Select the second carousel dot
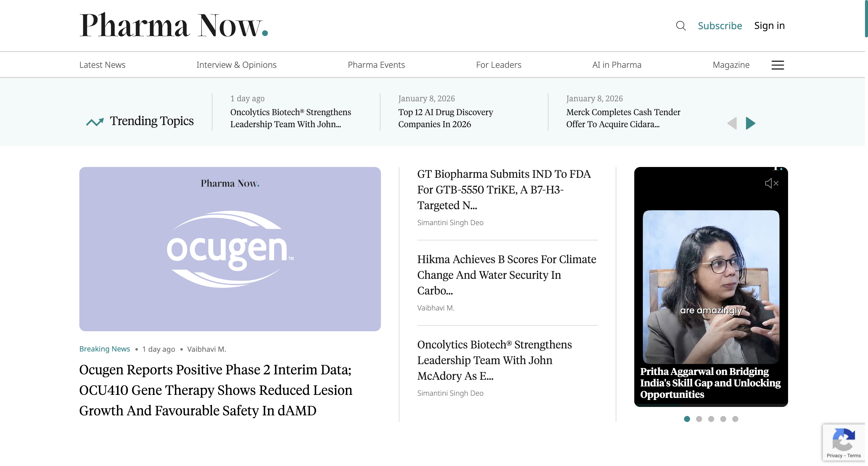868x466 pixels. click(699, 419)
